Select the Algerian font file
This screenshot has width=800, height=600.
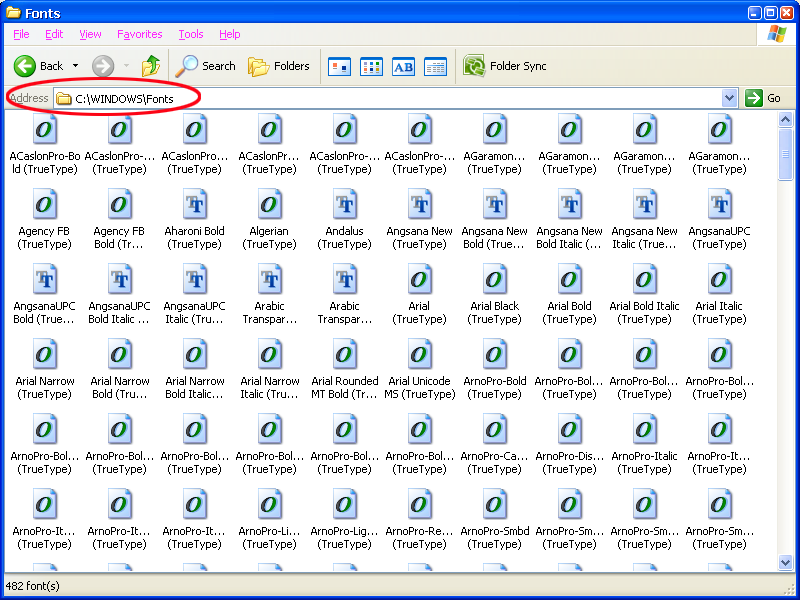[270, 206]
